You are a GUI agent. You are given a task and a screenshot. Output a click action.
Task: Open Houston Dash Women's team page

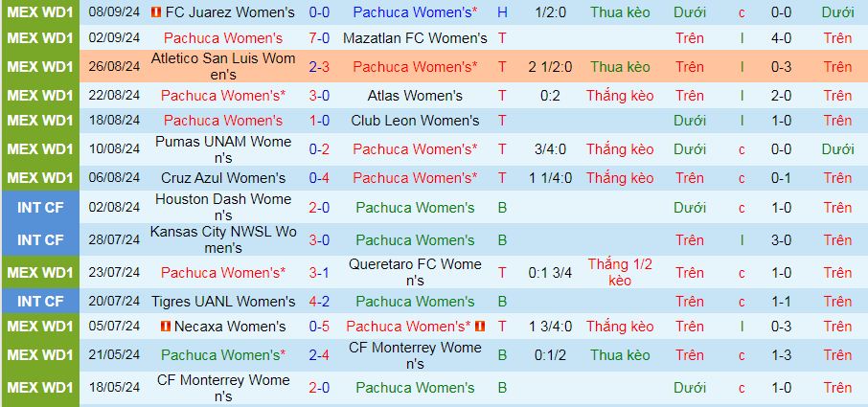tap(223, 208)
